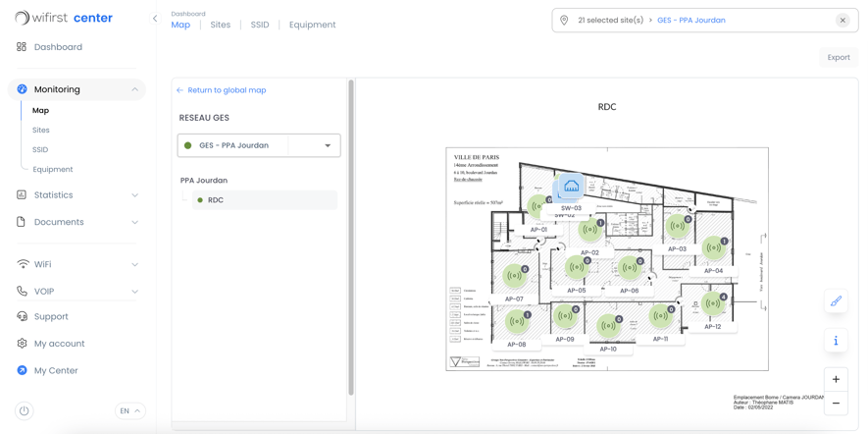868x434 pixels.
Task: Expand the WiFi menu chevron
Action: (x=134, y=264)
